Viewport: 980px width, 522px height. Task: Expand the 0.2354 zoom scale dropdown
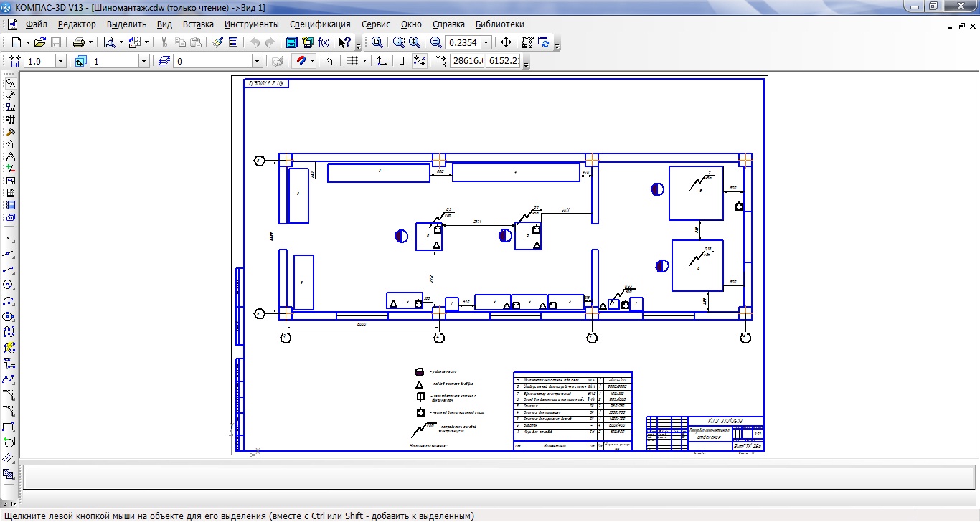coord(486,42)
